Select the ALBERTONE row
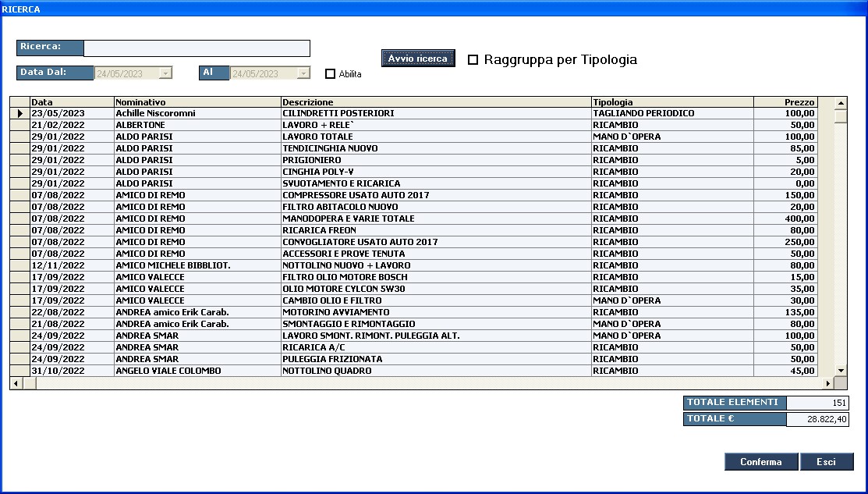The image size is (868, 494). pos(197,125)
